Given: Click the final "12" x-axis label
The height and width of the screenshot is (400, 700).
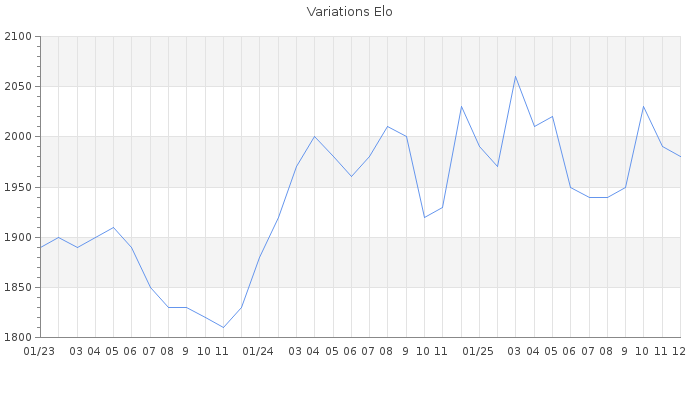Looking at the screenshot, I should [678, 351].
